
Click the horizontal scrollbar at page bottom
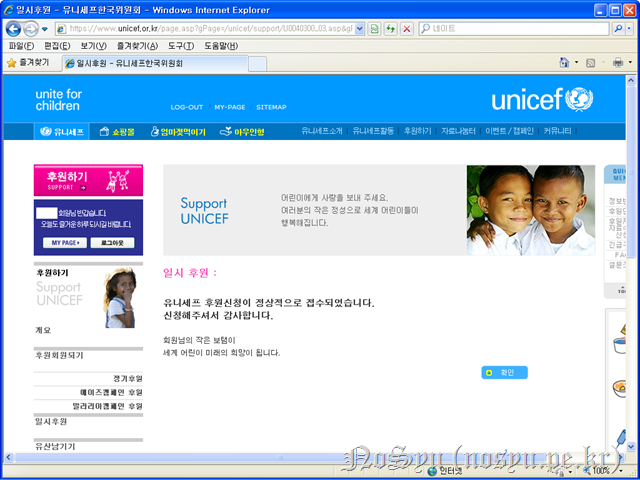point(300,455)
